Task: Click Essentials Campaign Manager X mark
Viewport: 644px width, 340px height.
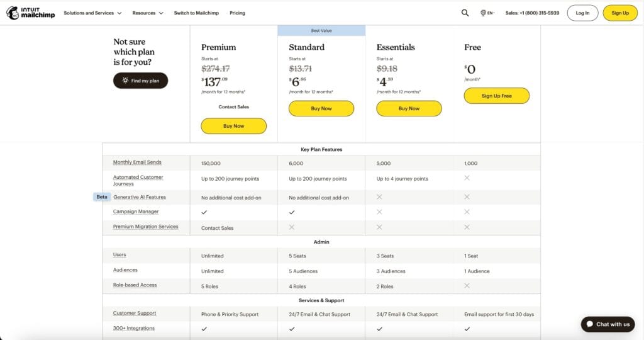Action: [379, 212]
